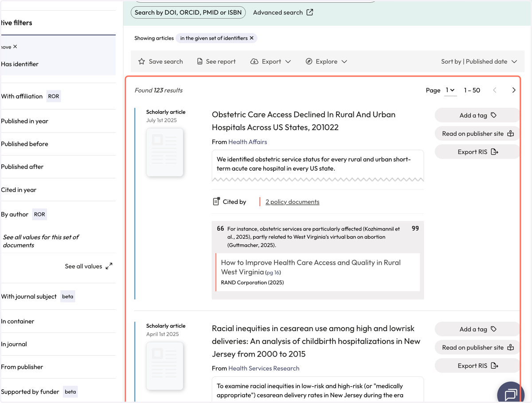
Task: Expand the Published in year filter
Action: 58,121
